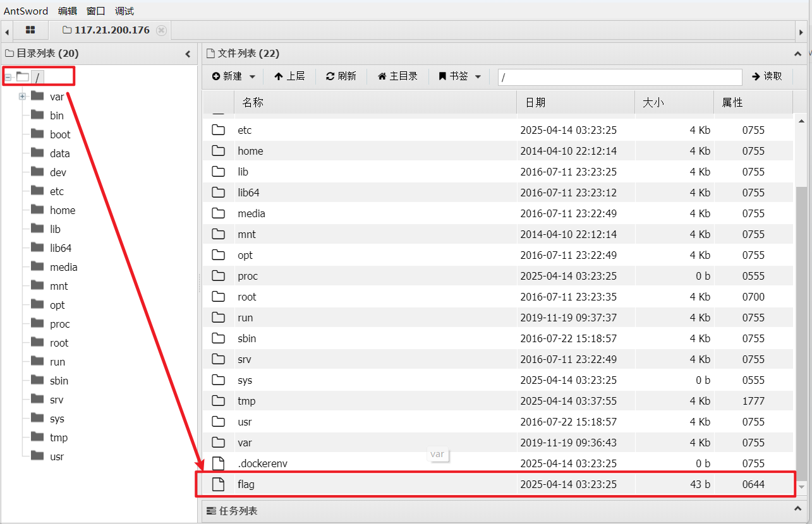Viewport: 812px width, 524px height.
Task: Click the sbin folder icon in tree
Action: coord(37,380)
